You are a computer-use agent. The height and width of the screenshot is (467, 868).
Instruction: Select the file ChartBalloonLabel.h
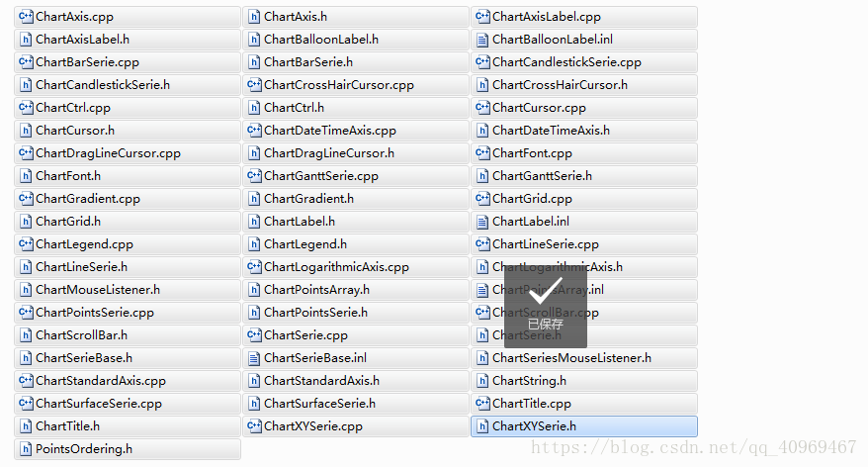pyautogui.click(x=355, y=40)
